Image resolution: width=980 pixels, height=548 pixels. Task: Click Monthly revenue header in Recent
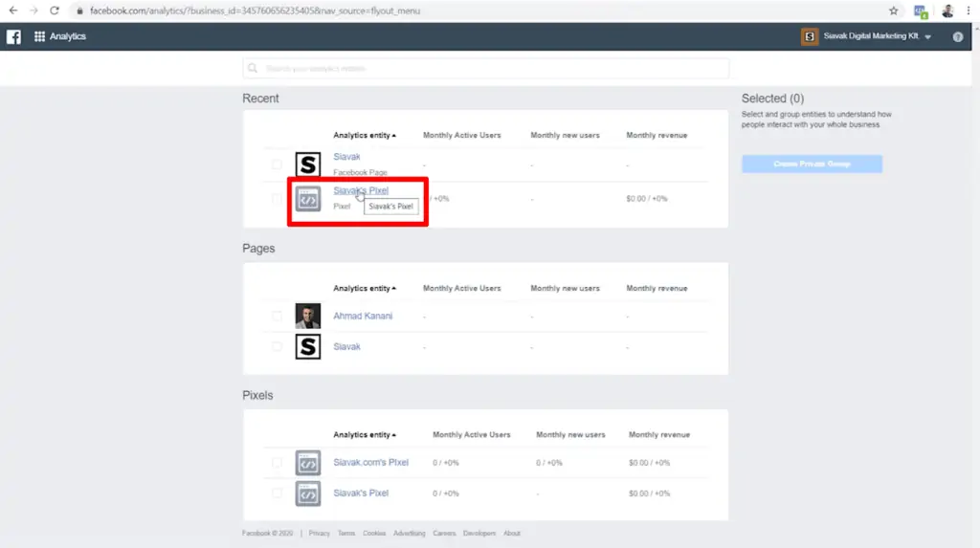pos(657,135)
